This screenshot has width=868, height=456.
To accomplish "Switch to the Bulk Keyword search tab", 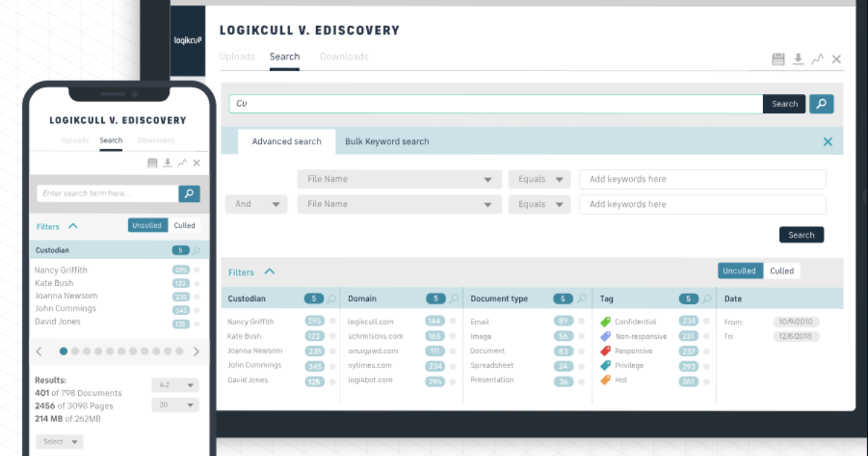I will coord(387,141).
